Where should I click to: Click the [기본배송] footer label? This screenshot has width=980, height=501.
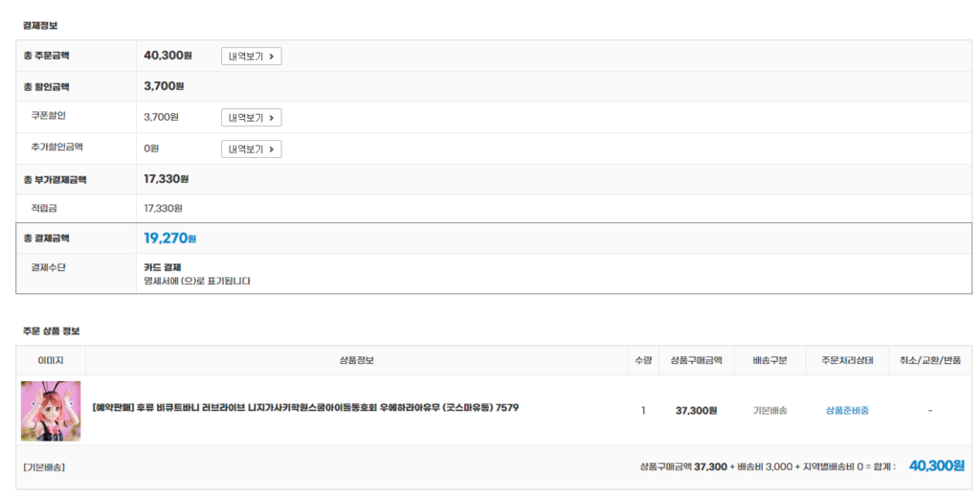(44, 467)
